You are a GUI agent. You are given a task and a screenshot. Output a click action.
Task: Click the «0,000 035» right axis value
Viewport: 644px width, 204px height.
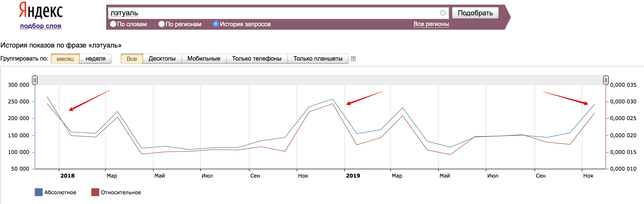623,85
